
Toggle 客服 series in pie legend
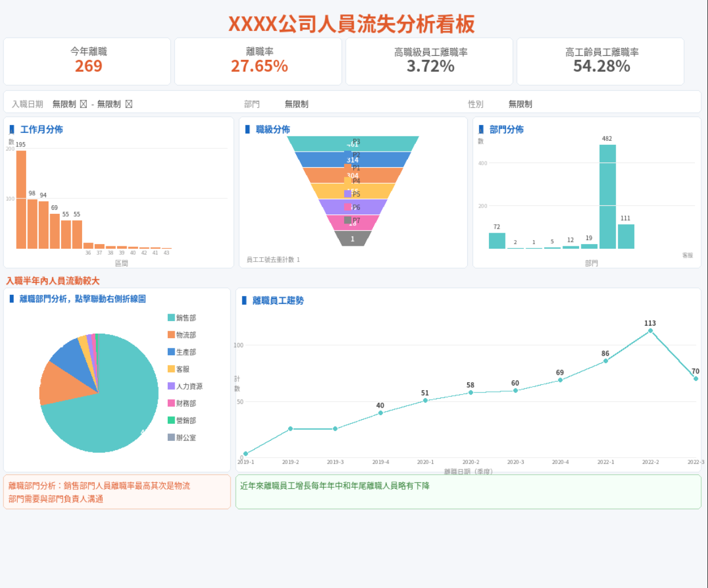(182, 369)
